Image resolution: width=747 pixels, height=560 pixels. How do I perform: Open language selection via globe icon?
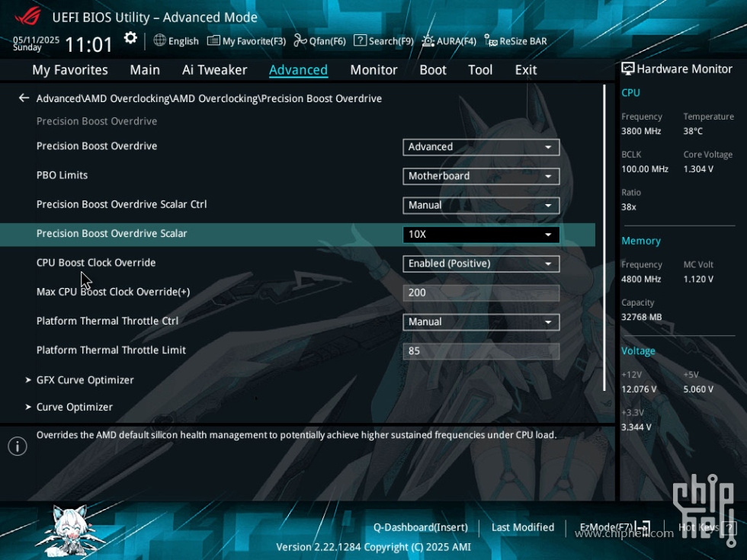159,40
